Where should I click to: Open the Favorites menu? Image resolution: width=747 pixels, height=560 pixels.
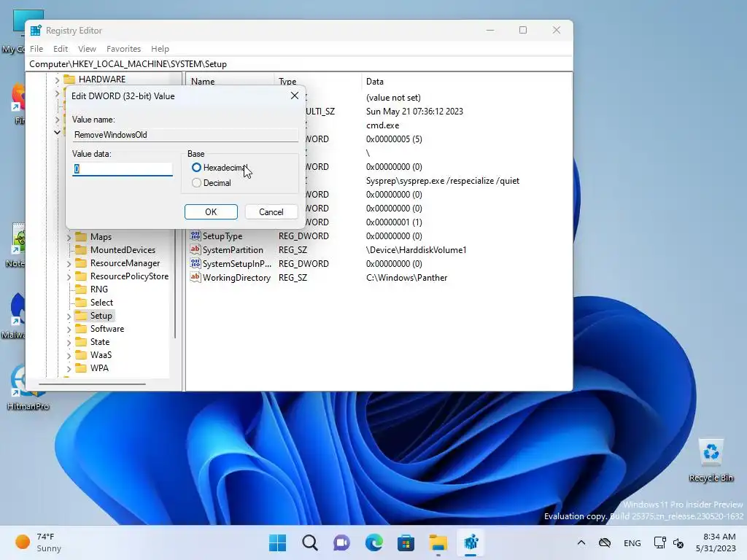[x=124, y=49]
